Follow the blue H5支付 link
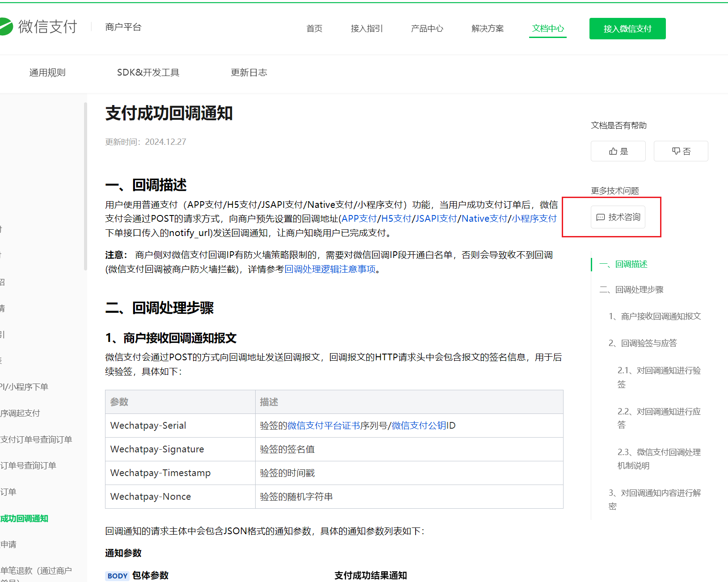Screen dimensions: 728x582 pos(396,219)
